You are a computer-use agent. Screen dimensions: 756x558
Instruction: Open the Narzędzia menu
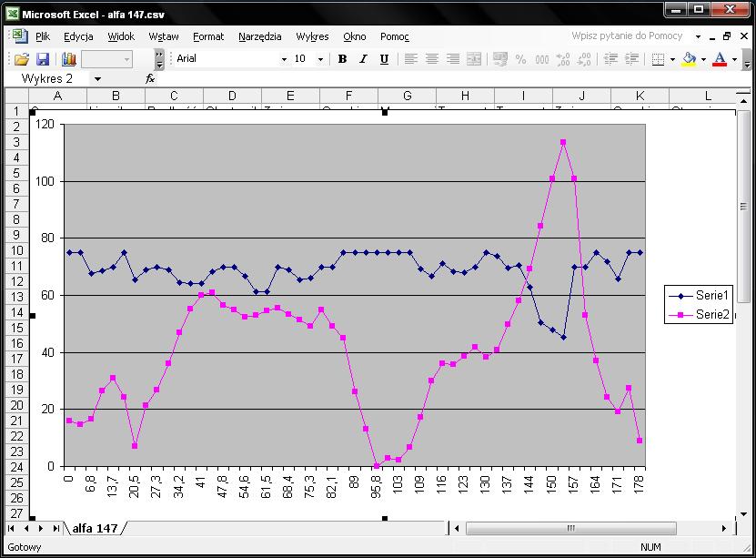pyautogui.click(x=260, y=36)
